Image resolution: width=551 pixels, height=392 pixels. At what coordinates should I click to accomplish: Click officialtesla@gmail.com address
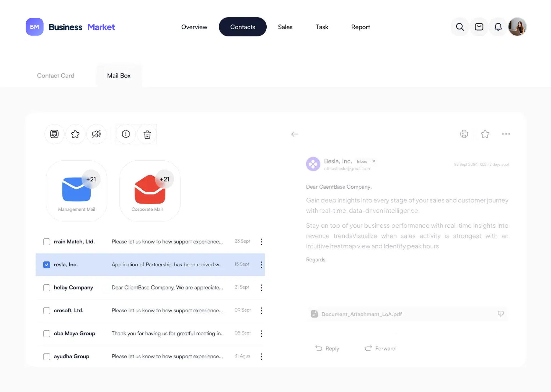pos(348,169)
